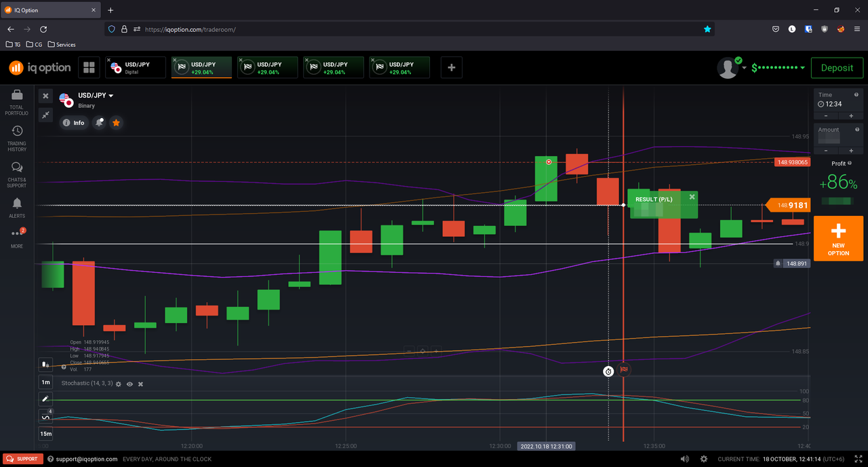Open platform settings gear in footer
Screen dimensions: 868x467
[x=704, y=459]
